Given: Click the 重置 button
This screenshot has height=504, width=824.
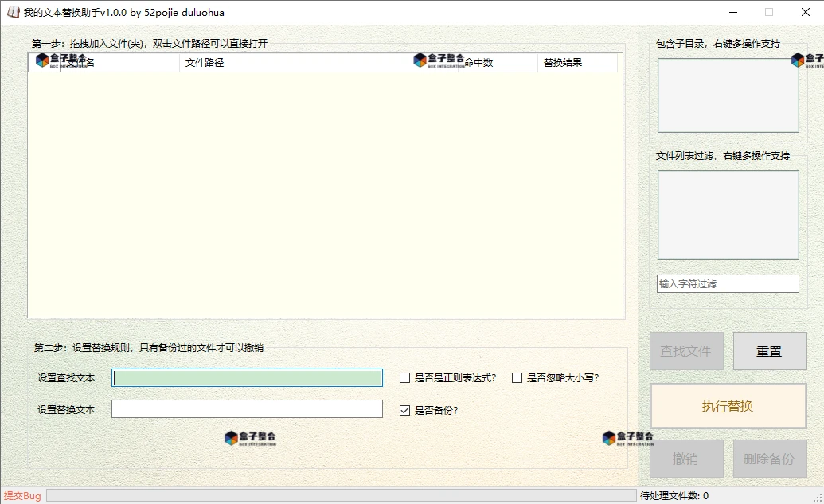Looking at the screenshot, I should [x=769, y=350].
